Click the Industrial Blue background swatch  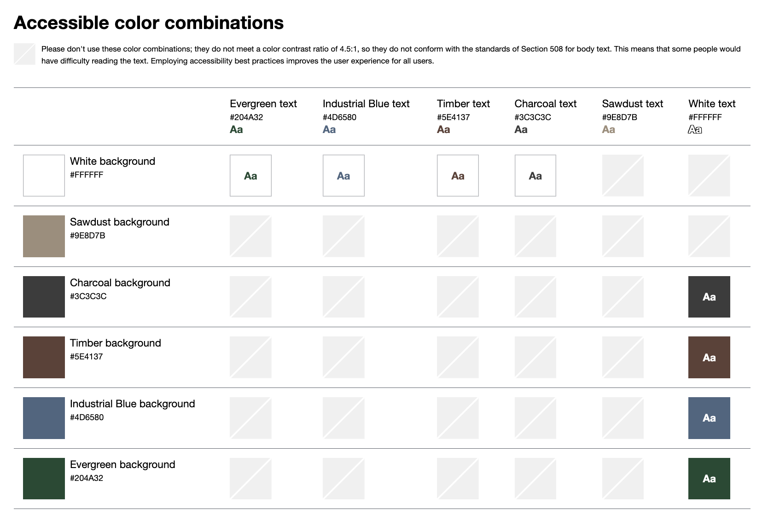44,418
